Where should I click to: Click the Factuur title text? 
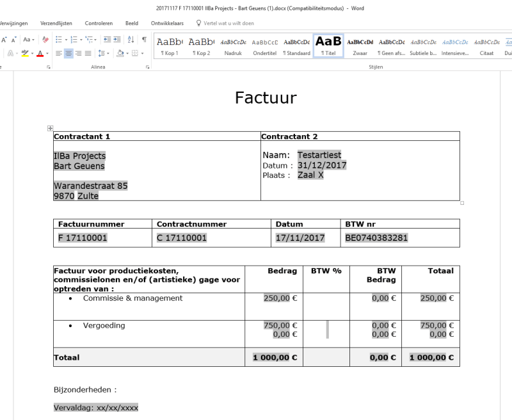(266, 98)
